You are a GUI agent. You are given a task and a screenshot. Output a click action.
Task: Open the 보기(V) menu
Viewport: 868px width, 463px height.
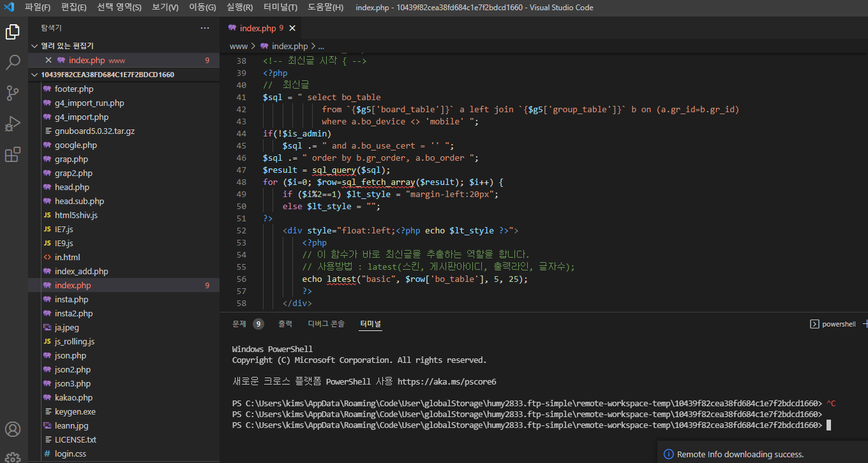click(x=165, y=8)
